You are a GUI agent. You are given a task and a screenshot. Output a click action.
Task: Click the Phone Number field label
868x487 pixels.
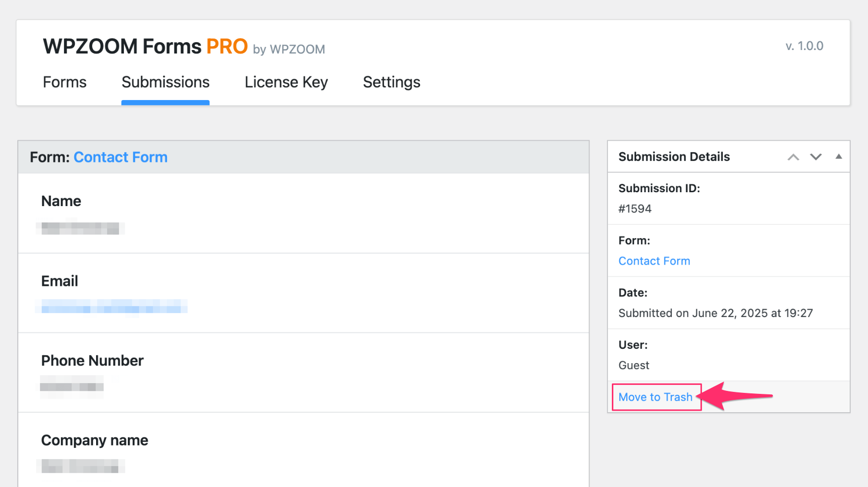click(x=92, y=361)
